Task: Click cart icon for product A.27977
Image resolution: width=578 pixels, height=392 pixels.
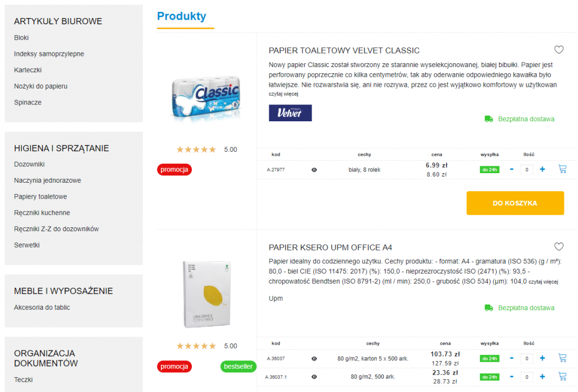Action: click(562, 169)
